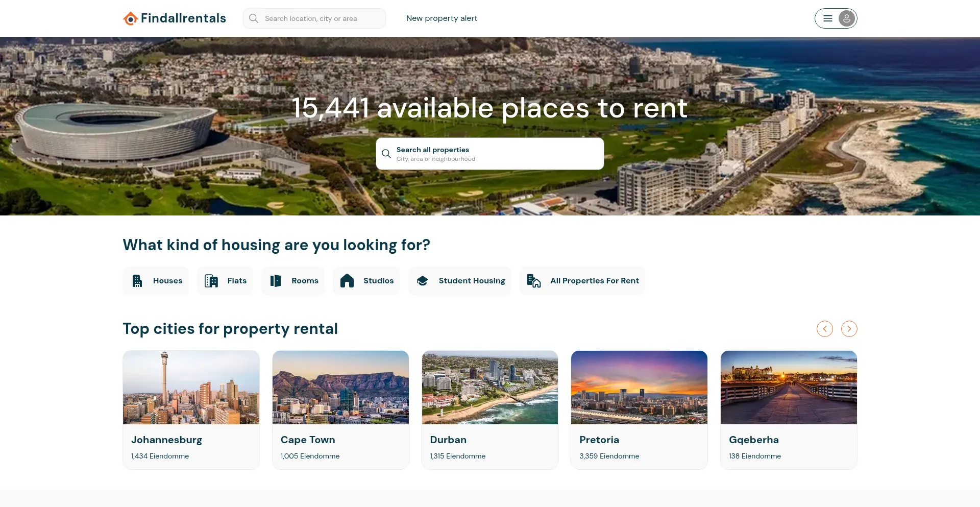Click the hero search magnifier icon
980x507 pixels.
pyautogui.click(x=386, y=153)
